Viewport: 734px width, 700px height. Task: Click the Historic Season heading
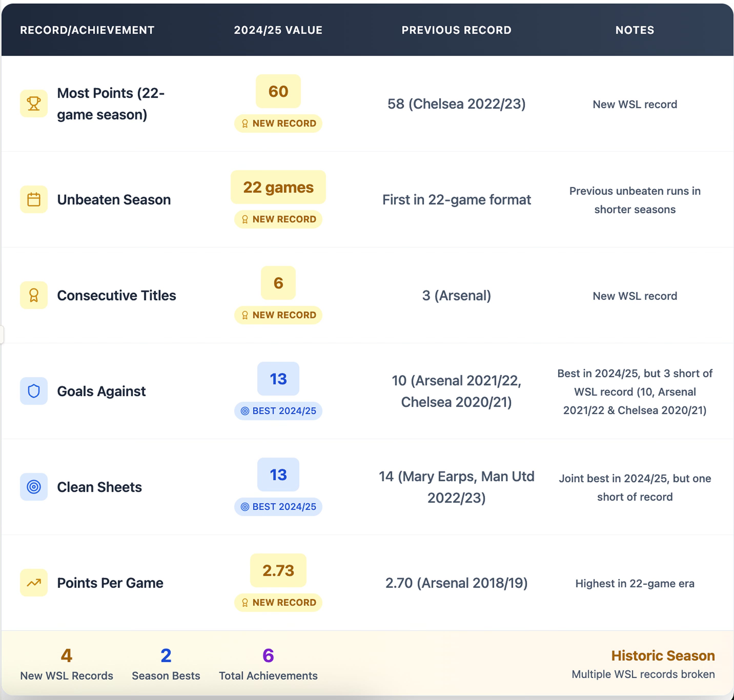(x=663, y=656)
